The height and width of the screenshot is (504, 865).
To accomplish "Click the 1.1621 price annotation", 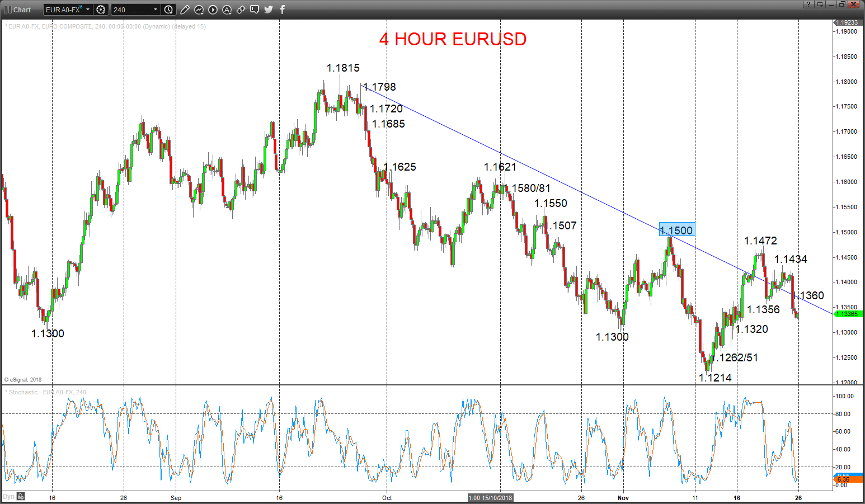I will 500,167.
